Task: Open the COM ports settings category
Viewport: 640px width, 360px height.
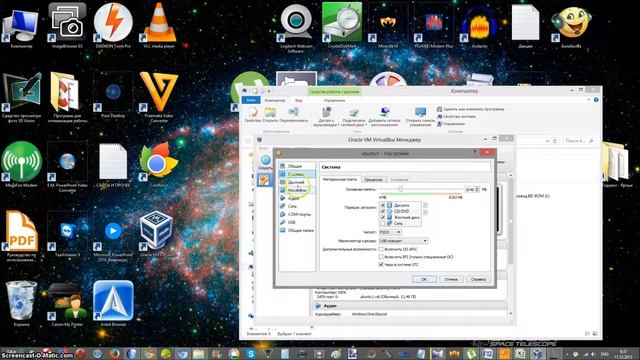Action: pyautogui.click(x=297, y=214)
